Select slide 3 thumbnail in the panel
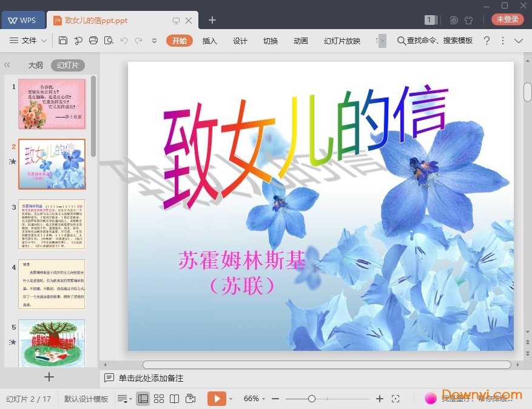This screenshot has width=532, height=409. [x=53, y=225]
